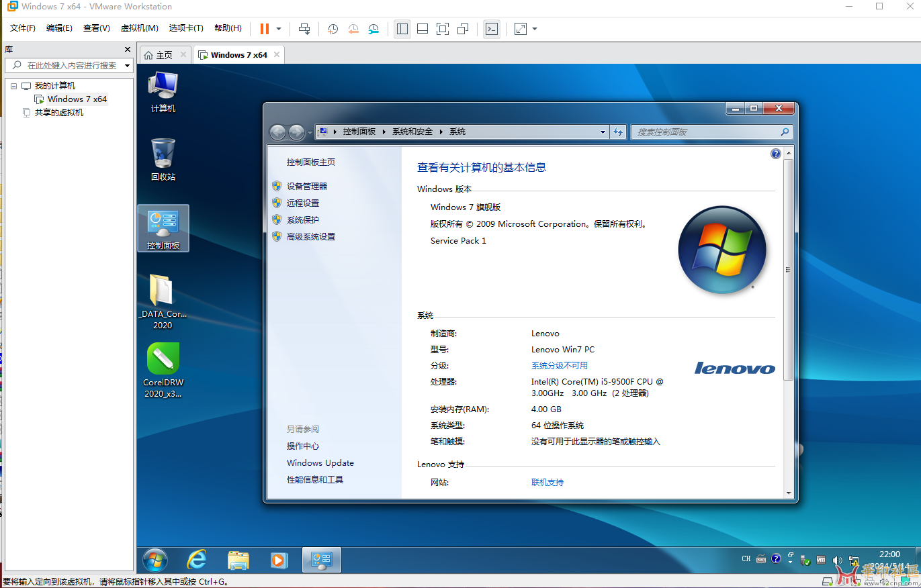The width and height of the screenshot is (921, 588).
Task: Enter full screen mode from toolbar
Action: (x=442, y=29)
